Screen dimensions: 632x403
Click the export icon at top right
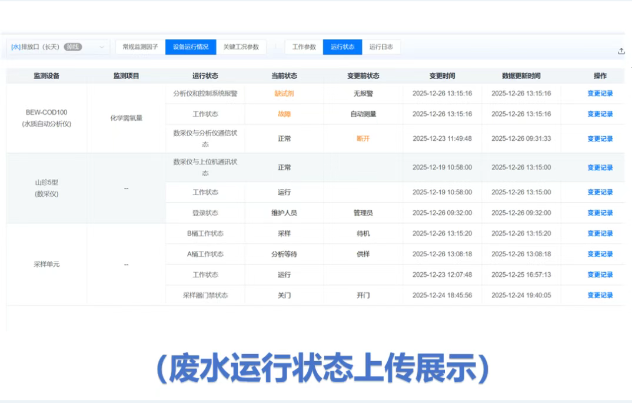tap(621, 50)
